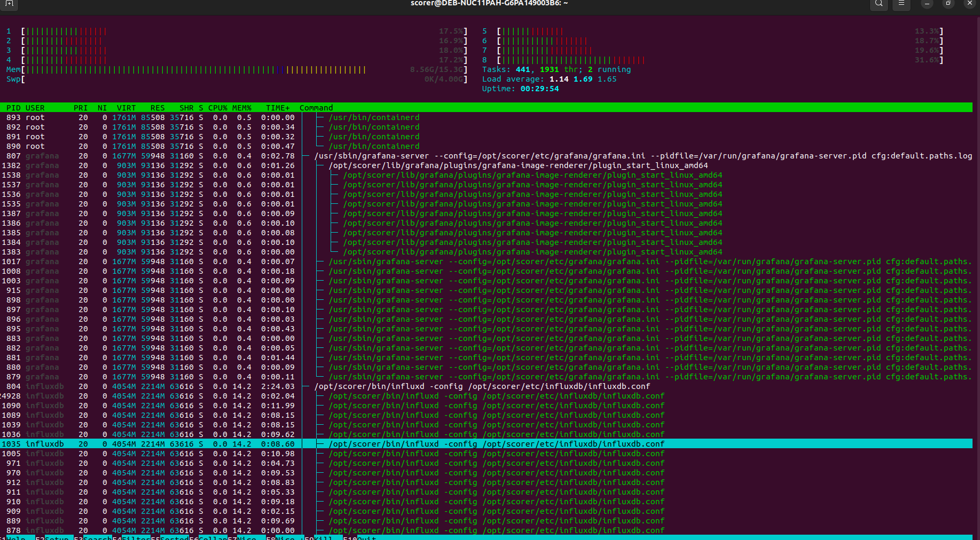The height and width of the screenshot is (540, 980).
Task: Click the Command column header
Action: point(316,108)
